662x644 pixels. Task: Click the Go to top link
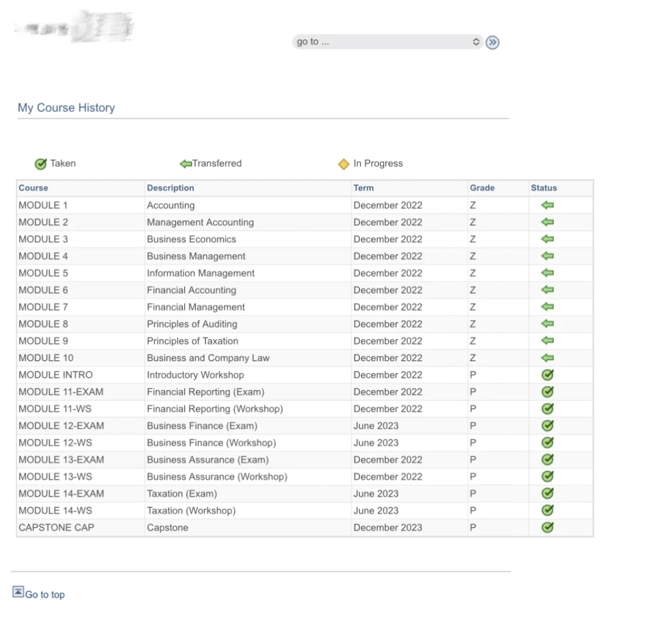(x=45, y=595)
